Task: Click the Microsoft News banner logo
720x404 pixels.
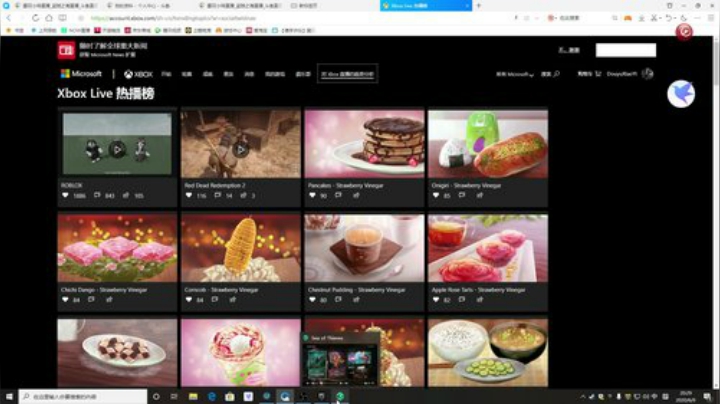Action: (x=66, y=50)
